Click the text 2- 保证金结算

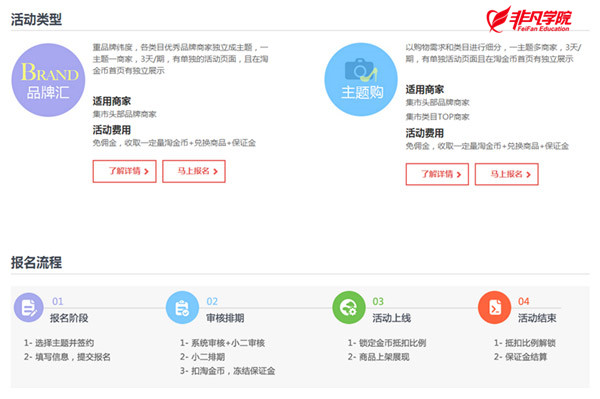coord(520,357)
